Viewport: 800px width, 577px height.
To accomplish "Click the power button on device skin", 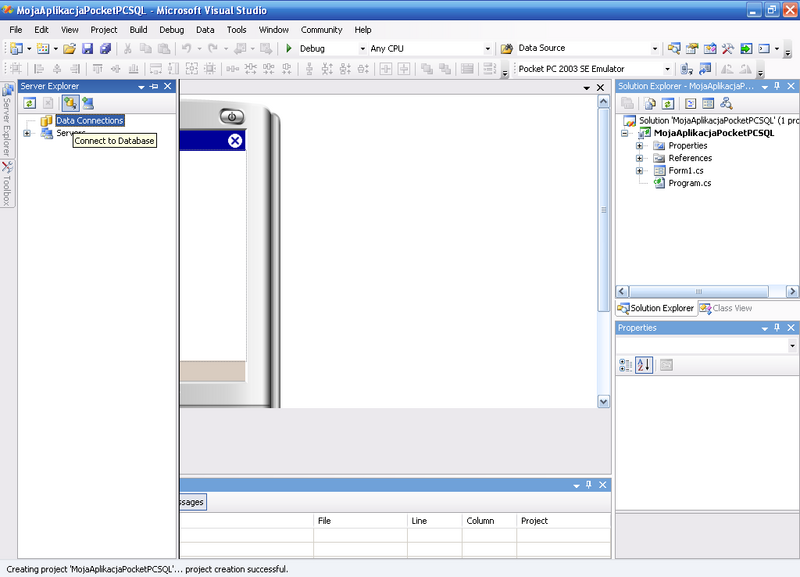I will pos(232,116).
